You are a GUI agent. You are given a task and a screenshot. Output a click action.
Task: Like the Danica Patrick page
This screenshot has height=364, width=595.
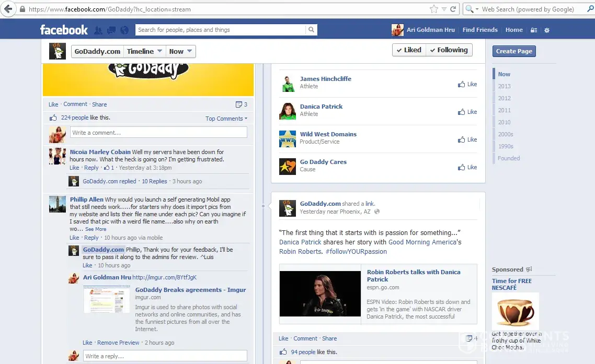(x=467, y=112)
